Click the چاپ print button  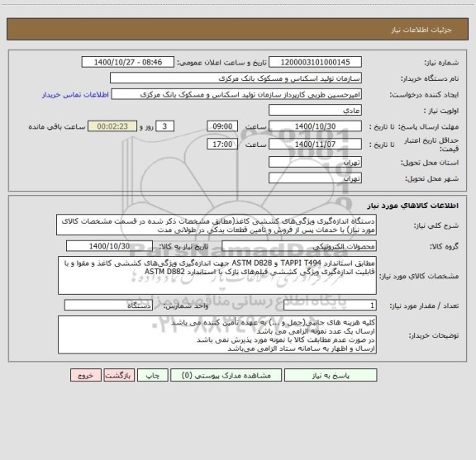(153, 375)
